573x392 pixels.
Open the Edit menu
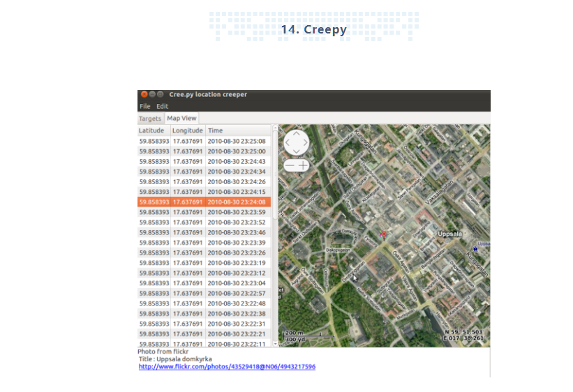[162, 106]
